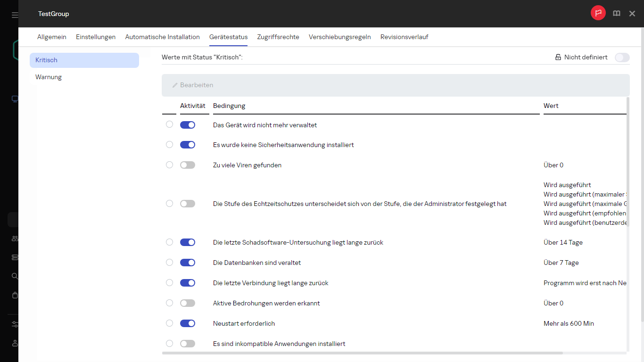Click the horizontal scrollbar at the bottom
The height and width of the screenshot is (362, 644).
[x=362, y=353]
